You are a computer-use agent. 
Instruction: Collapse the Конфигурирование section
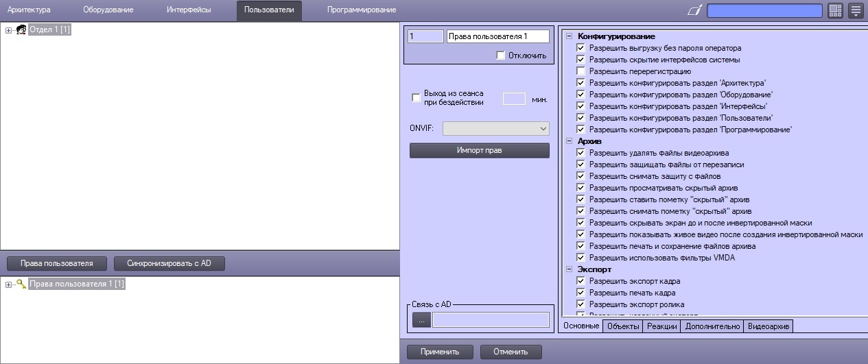pos(568,36)
